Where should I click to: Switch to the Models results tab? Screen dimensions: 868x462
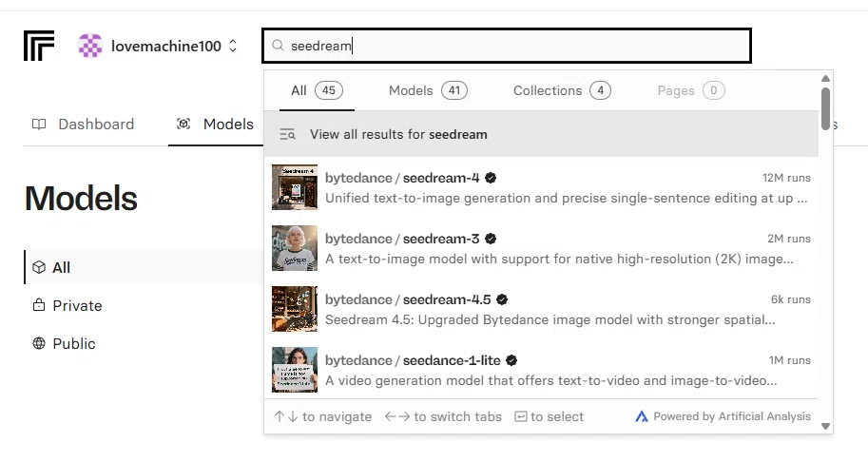coord(428,90)
